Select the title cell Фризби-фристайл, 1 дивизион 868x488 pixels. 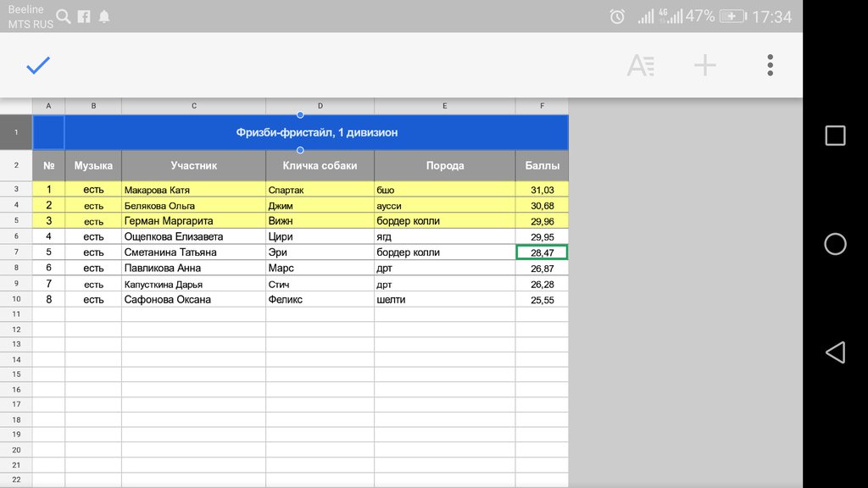click(x=317, y=133)
